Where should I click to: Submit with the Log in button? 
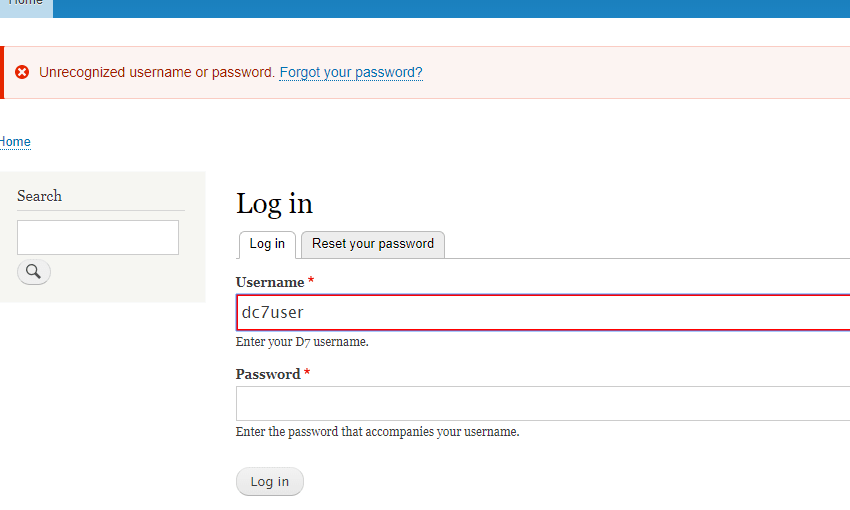click(270, 481)
